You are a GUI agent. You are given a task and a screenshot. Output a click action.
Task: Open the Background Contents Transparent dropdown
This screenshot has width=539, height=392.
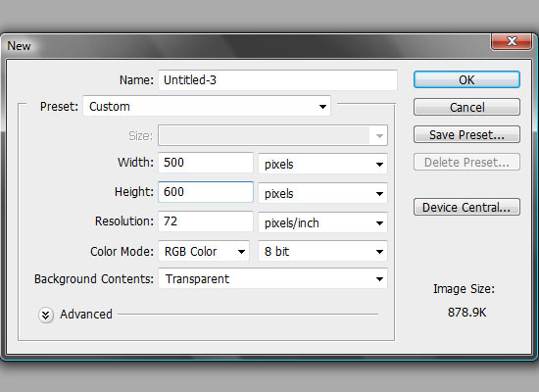tap(273, 278)
